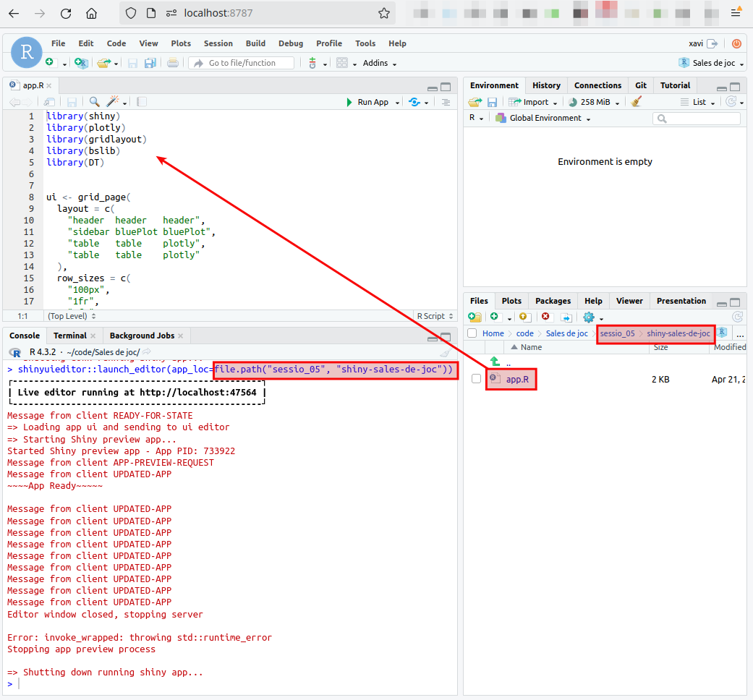
Task: Click the Go to file/function field
Action: [x=242, y=63]
